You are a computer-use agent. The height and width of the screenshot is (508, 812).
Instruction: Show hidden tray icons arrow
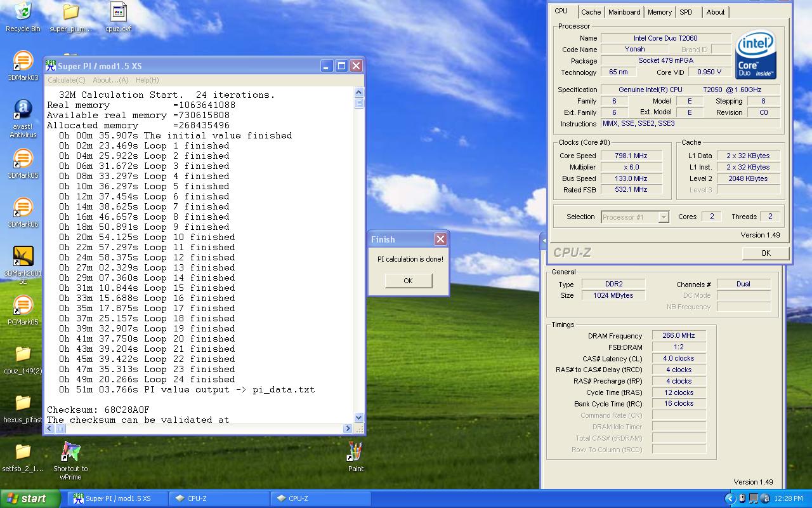pyautogui.click(x=730, y=498)
